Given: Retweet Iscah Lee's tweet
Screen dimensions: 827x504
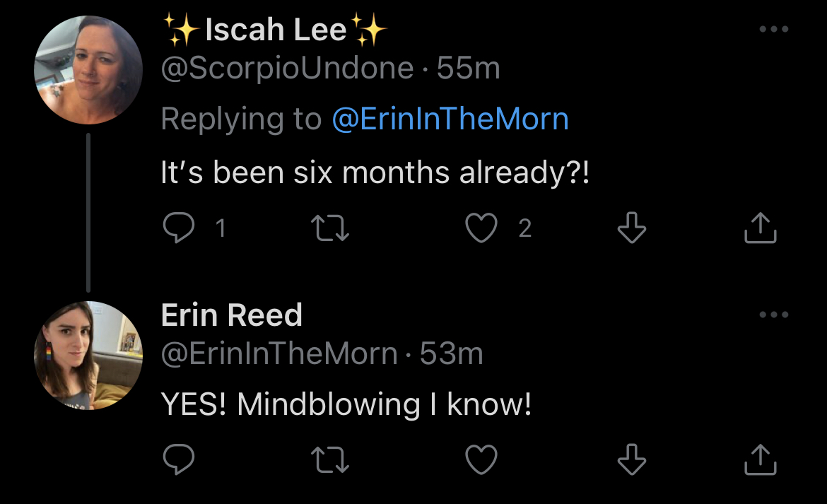Looking at the screenshot, I should click(x=331, y=228).
